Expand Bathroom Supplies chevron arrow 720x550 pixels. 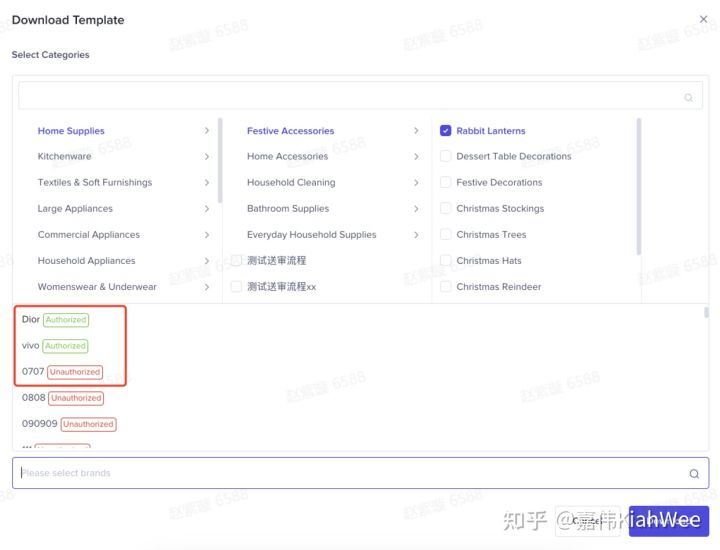point(416,209)
